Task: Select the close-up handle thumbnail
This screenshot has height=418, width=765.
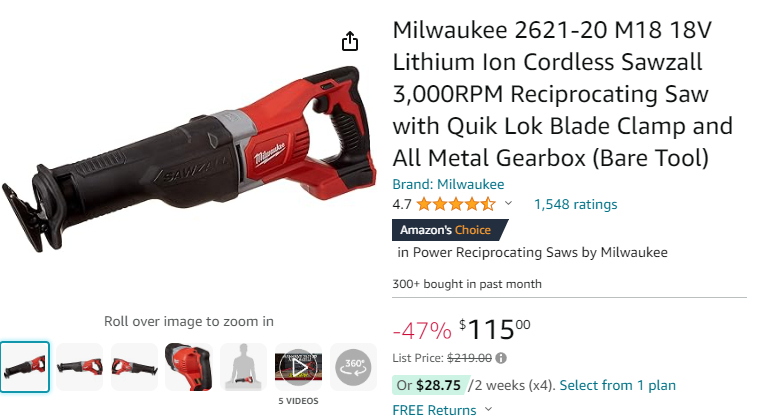Action: pyautogui.click(x=189, y=367)
